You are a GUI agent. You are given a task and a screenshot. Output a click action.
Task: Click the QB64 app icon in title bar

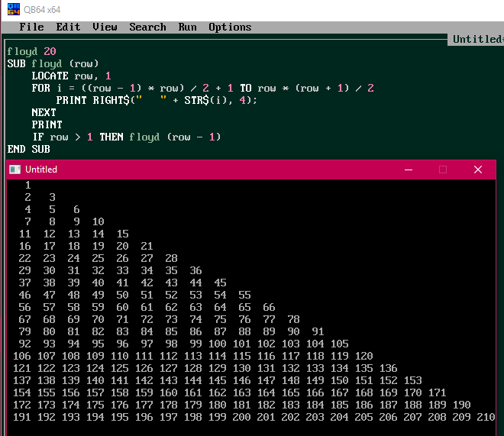11,9
